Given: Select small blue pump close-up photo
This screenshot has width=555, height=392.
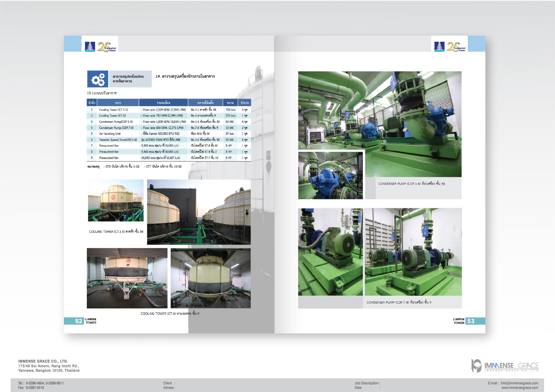Looking at the screenshot, I should (x=330, y=176).
